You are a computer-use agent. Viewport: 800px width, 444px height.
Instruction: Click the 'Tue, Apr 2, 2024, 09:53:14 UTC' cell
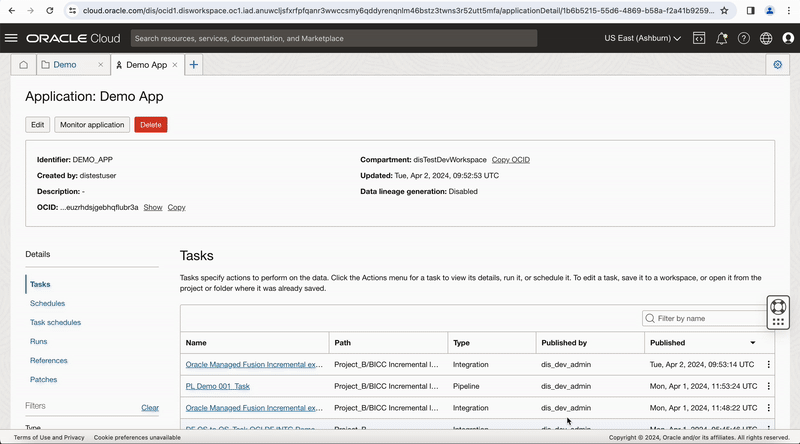702,364
